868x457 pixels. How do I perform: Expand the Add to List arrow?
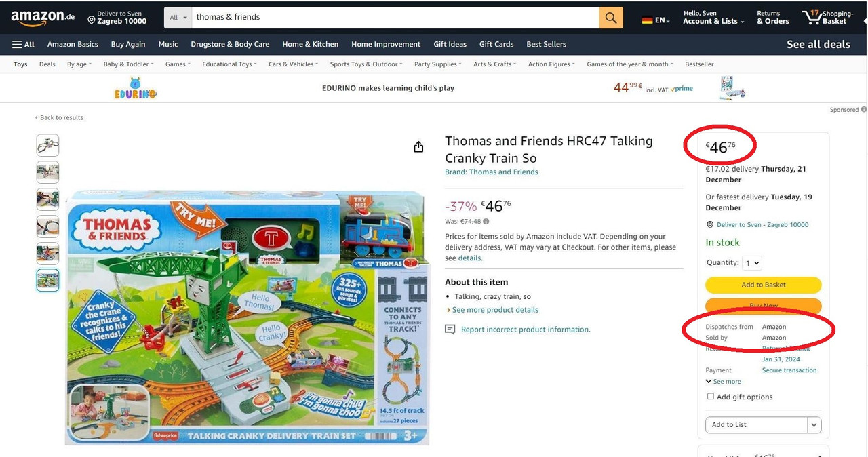(814, 425)
